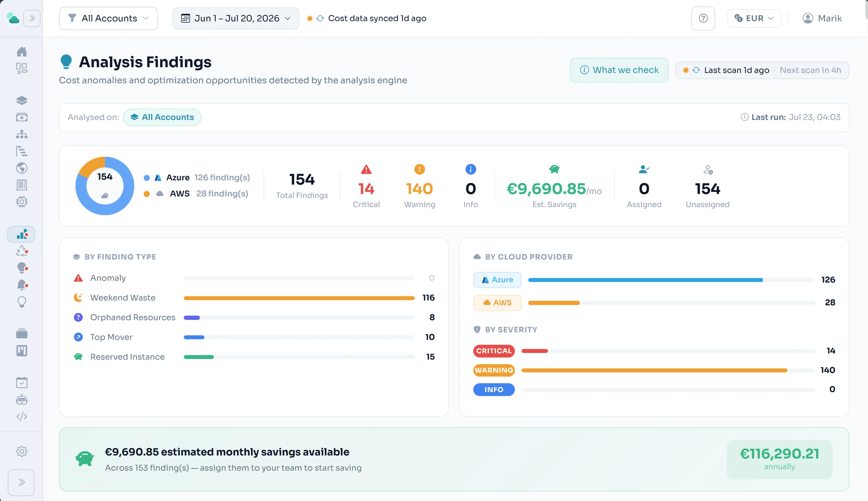Open the Marik user menu
The image size is (868, 501).
tap(822, 18)
